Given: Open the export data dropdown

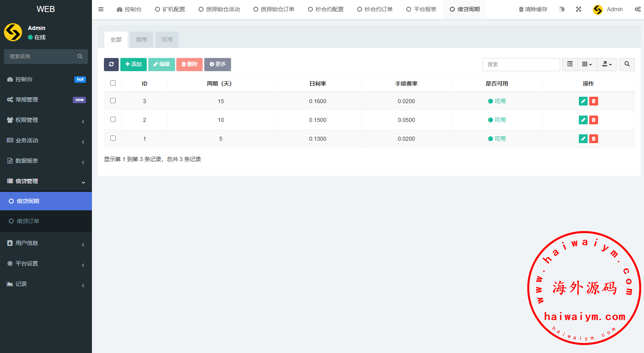Looking at the screenshot, I should (x=607, y=64).
